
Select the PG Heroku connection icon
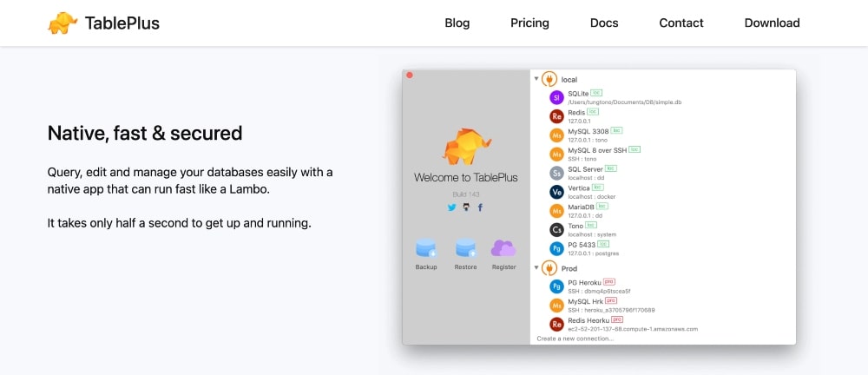[556, 286]
